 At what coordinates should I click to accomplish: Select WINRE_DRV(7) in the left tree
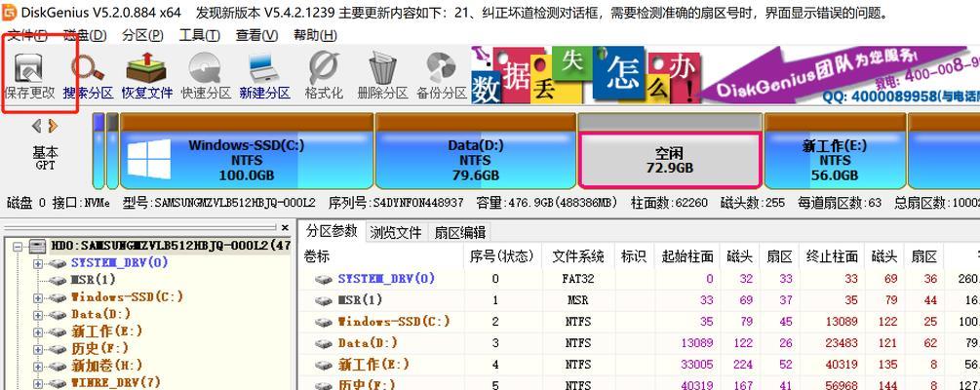(x=116, y=382)
